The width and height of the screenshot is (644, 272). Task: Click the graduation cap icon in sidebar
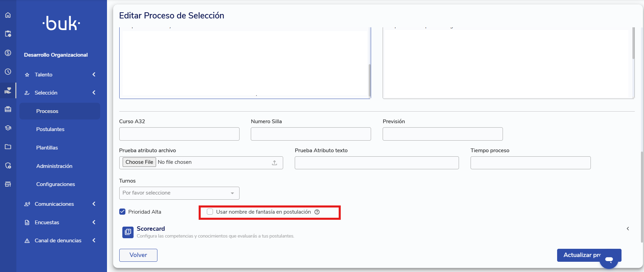8,128
